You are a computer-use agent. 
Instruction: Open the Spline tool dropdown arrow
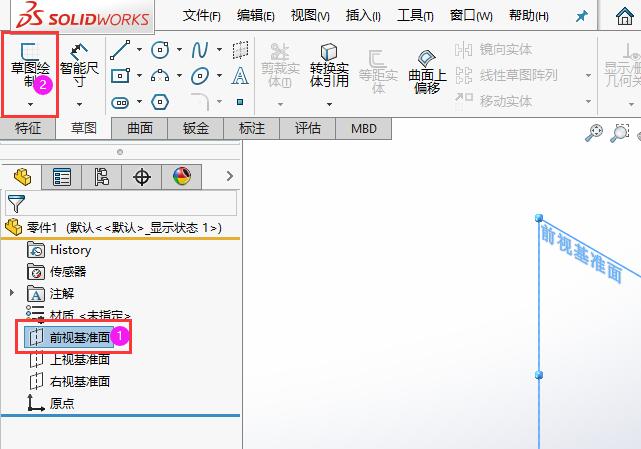(220, 50)
